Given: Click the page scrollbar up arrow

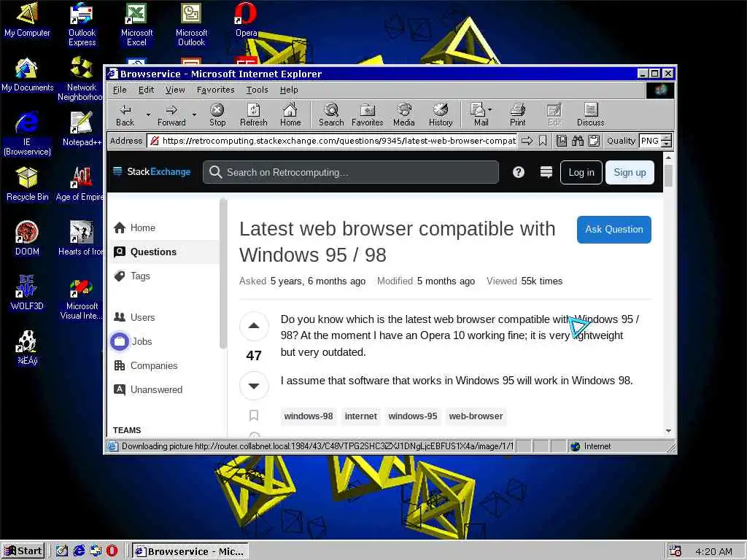Looking at the screenshot, I should click(x=668, y=157).
